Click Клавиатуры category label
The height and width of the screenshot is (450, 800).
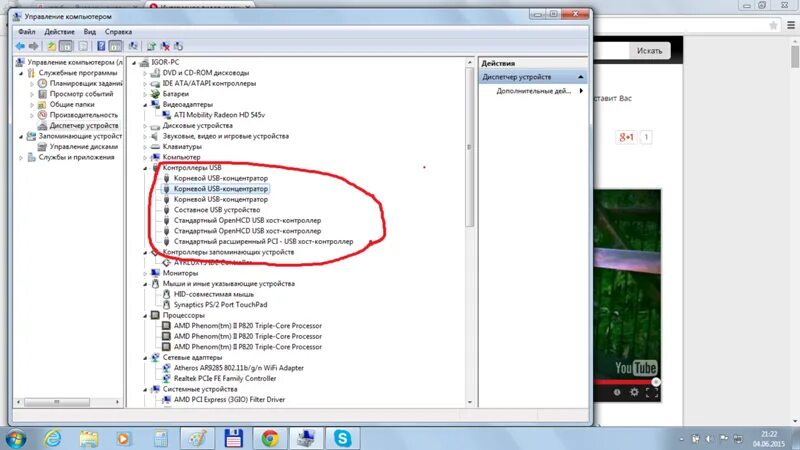pos(182,146)
